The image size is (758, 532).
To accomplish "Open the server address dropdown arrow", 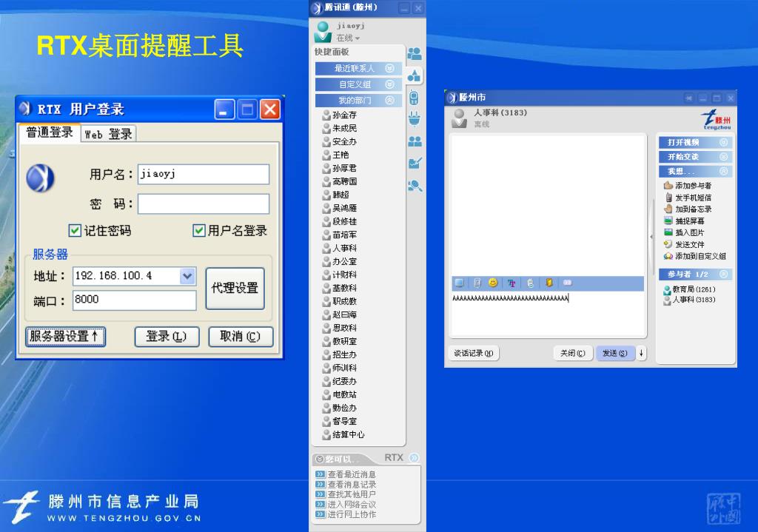I will coord(187,276).
